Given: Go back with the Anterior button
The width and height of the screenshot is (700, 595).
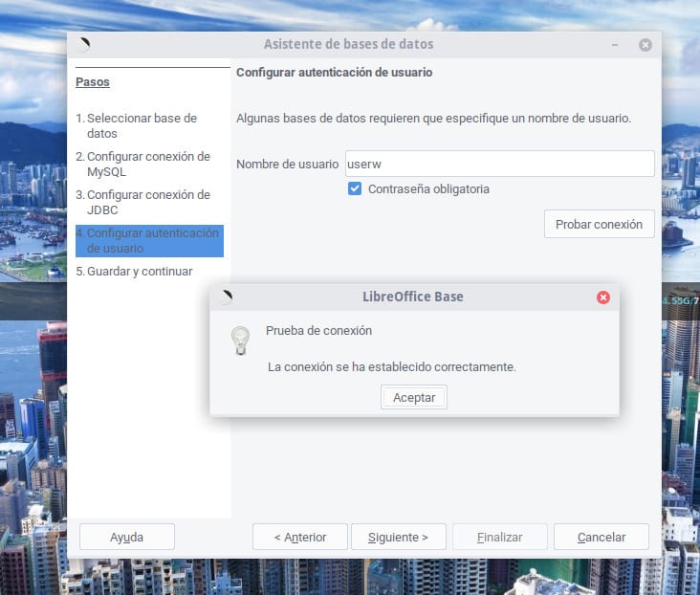Looking at the screenshot, I should [x=300, y=537].
